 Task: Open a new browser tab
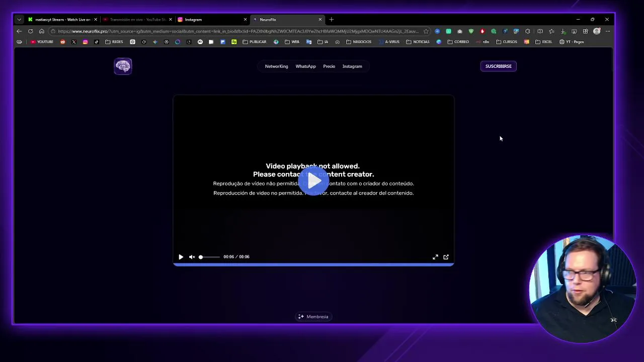pyautogui.click(x=332, y=20)
